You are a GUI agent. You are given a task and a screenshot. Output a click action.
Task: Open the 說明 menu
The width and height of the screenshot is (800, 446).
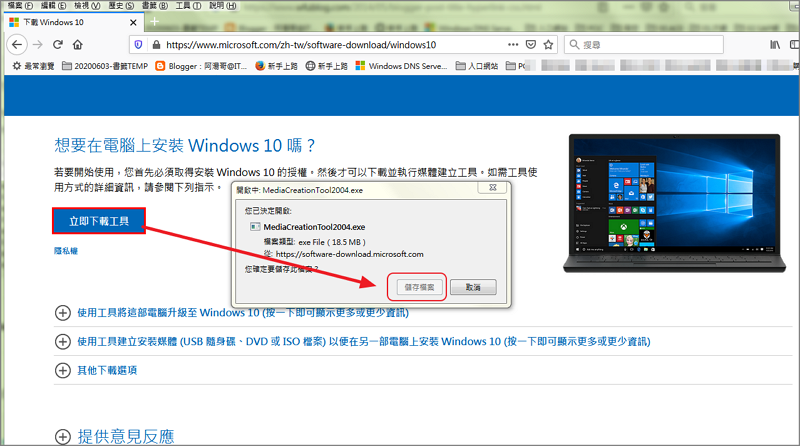coord(222,6)
